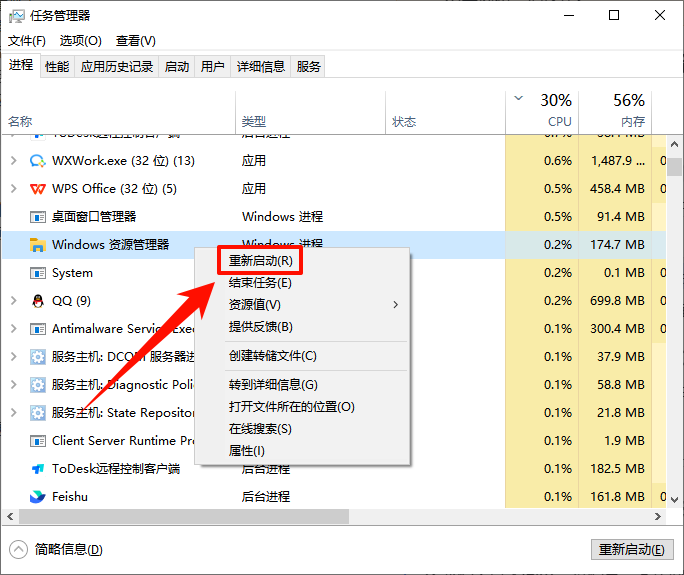Sort by the 类型 column header
The width and height of the screenshot is (684, 575).
[254, 122]
